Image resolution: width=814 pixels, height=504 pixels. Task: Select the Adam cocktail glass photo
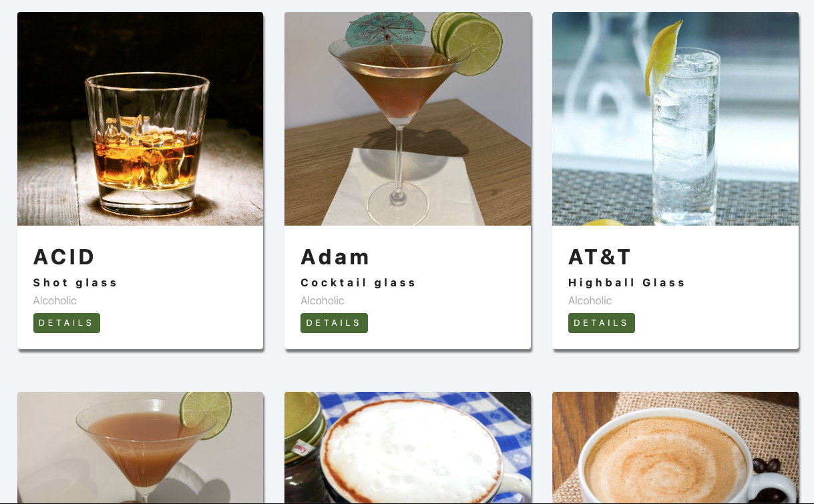coord(407,119)
